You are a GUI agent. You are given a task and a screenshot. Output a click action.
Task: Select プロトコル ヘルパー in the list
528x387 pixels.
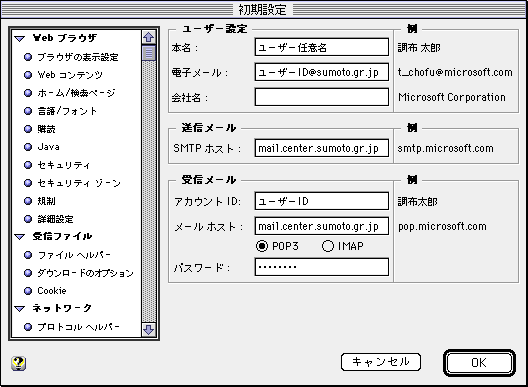coord(78,327)
